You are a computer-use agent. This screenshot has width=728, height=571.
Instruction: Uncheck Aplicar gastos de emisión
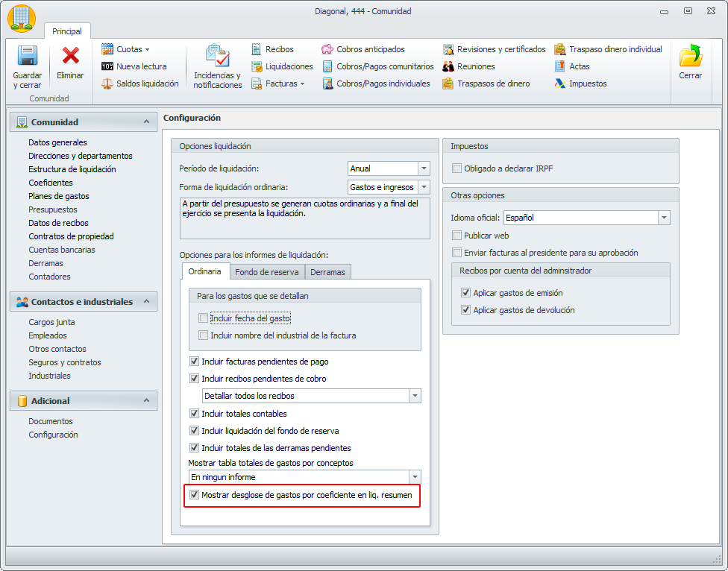coord(465,293)
